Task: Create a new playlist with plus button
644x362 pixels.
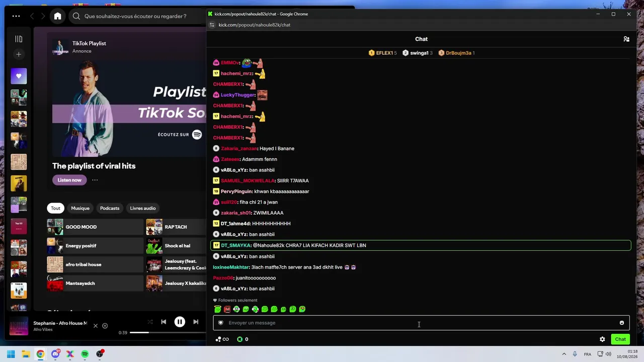Action: point(19,54)
